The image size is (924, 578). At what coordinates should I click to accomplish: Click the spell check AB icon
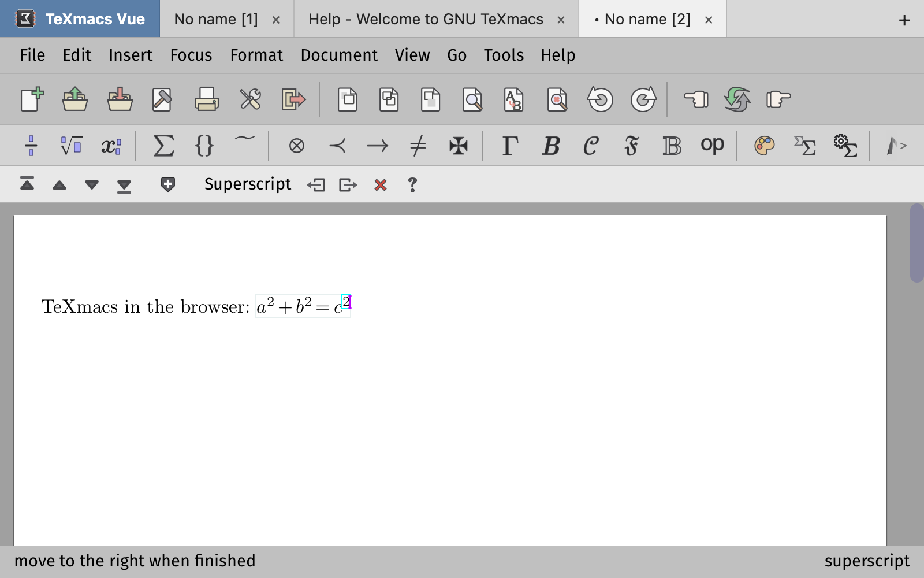[513, 99]
